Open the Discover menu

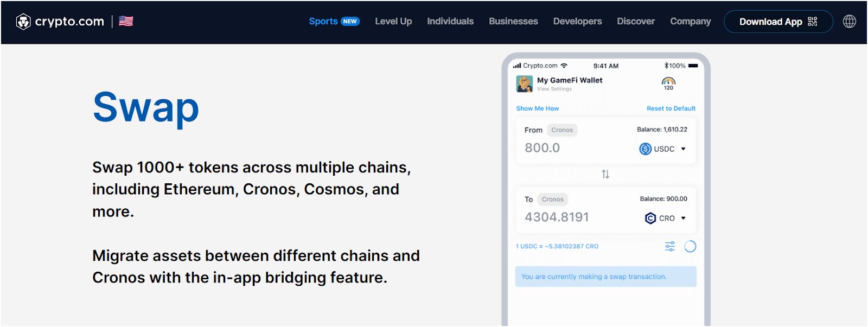[x=636, y=21]
